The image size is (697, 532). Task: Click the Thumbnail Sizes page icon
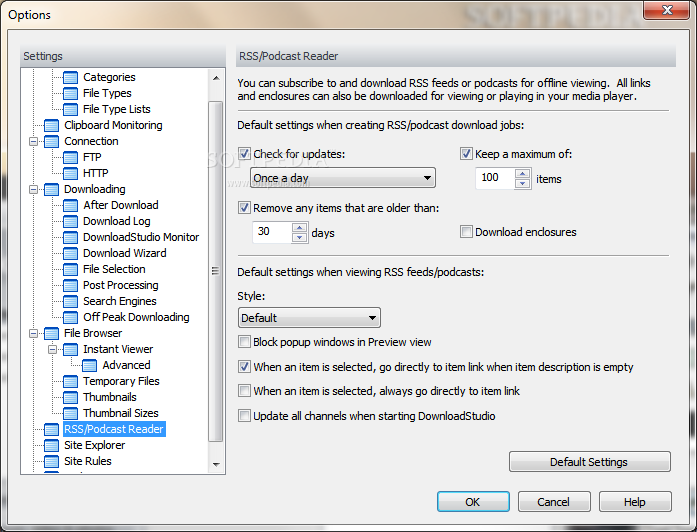(70, 413)
